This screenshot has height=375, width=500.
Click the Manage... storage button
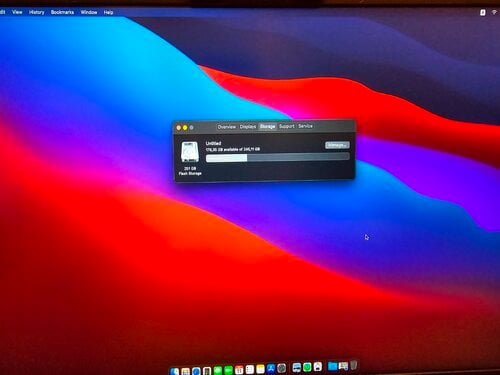337,145
